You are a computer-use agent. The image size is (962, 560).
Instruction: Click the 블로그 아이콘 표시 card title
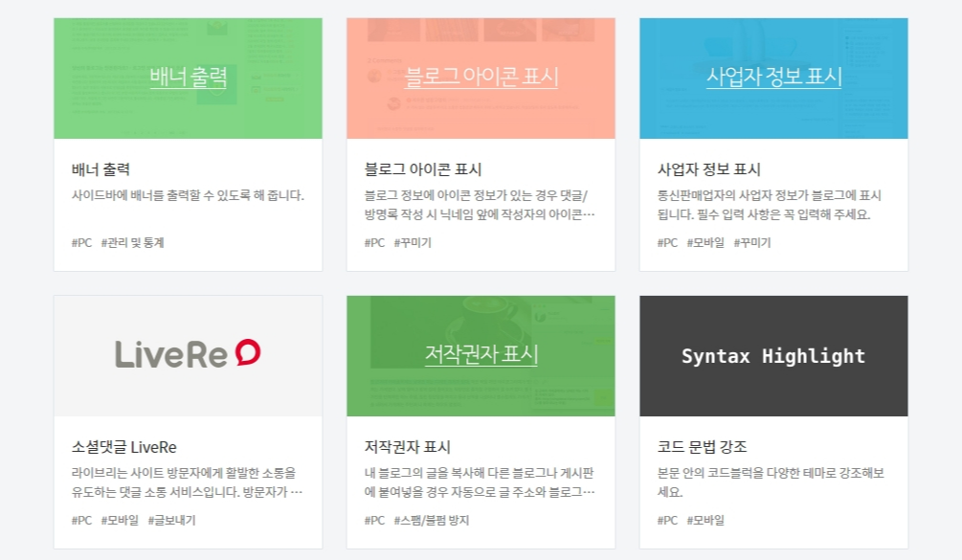click(x=423, y=169)
